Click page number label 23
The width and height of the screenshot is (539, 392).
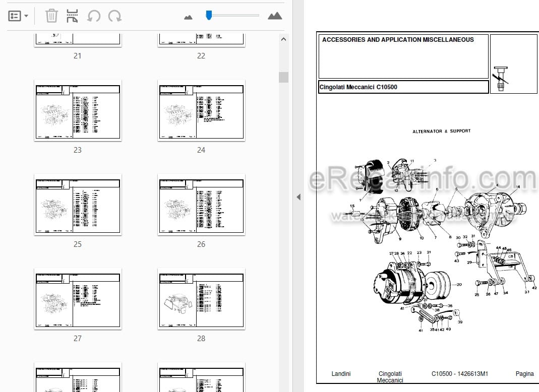click(78, 150)
